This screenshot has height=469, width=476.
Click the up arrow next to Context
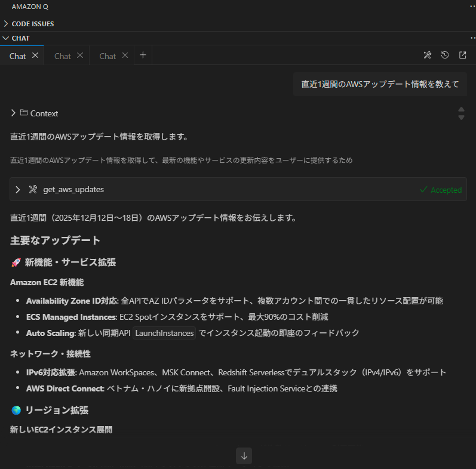461,110
